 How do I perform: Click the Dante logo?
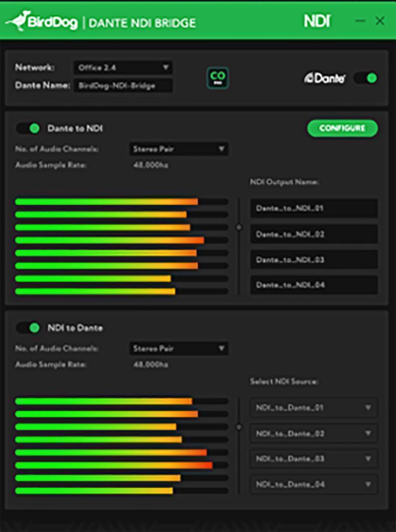coord(324,78)
